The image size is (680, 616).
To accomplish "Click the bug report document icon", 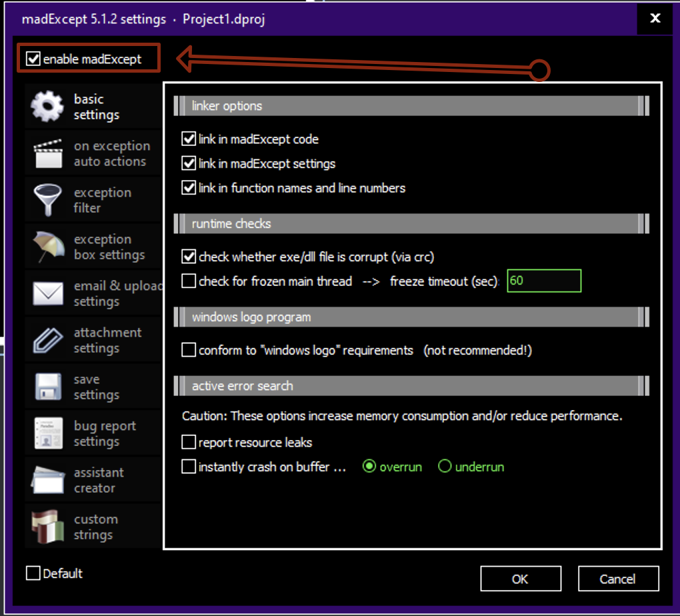I will click(x=48, y=433).
